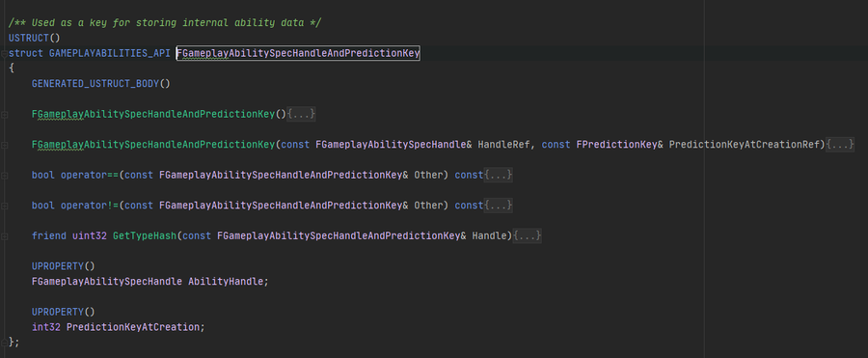Unfold the {...} after PredictionKeyAtCreationRef parameter
The width and height of the screenshot is (868, 358).
click(840, 145)
